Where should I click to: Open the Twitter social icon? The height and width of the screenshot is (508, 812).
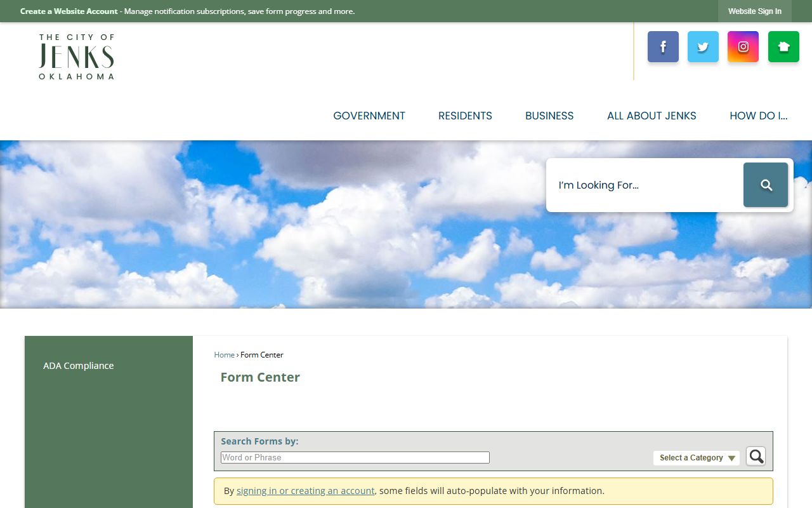click(x=703, y=47)
